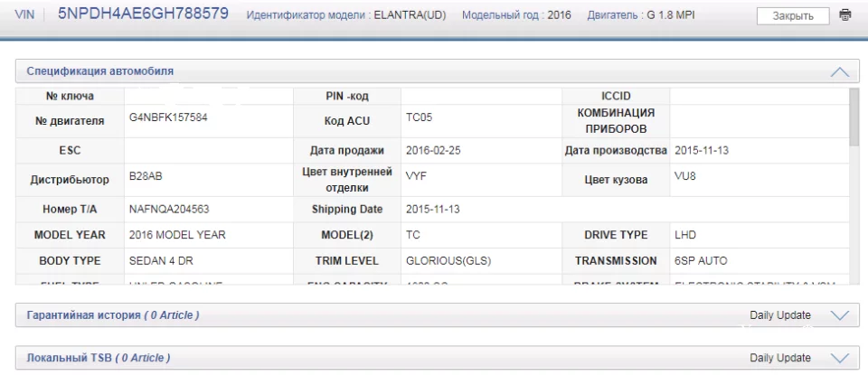
Task: Click Daily Update in Локальный TSB row
Action: [780, 358]
